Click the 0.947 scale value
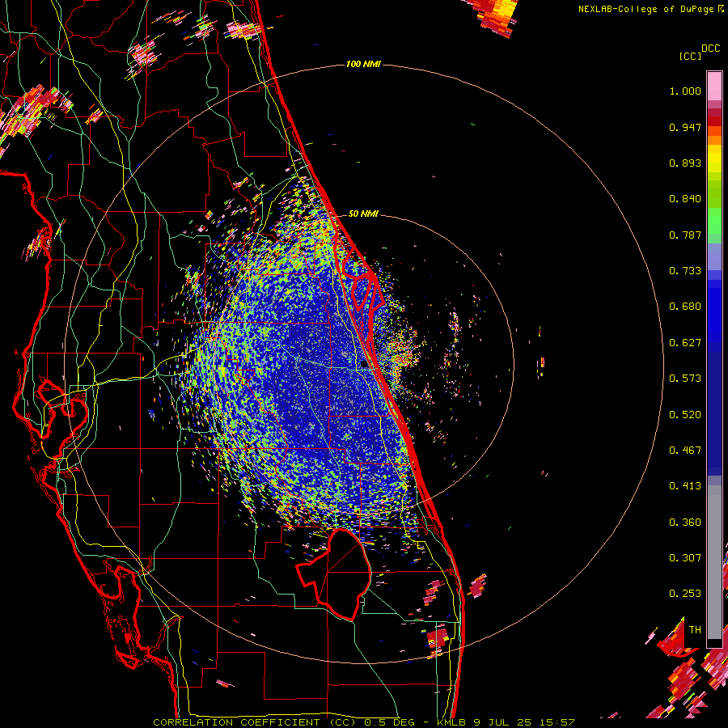The height and width of the screenshot is (728, 728). (x=685, y=127)
